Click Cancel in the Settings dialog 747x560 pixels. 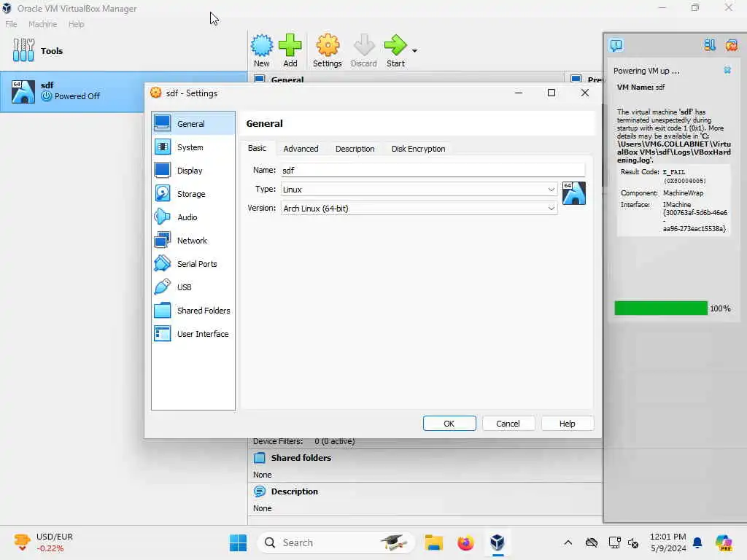click(508, 424)
